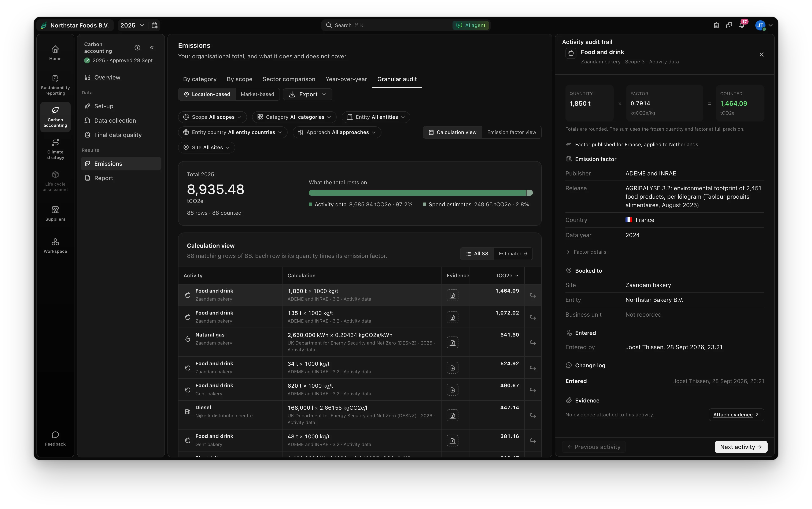Screen dimensions: 812x509
Task: Open Feedback in sidebar
Action: tap(55, 438)
